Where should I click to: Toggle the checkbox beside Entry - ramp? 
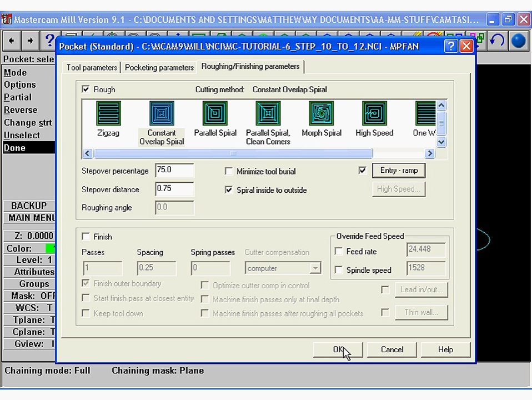click(363, 170)
